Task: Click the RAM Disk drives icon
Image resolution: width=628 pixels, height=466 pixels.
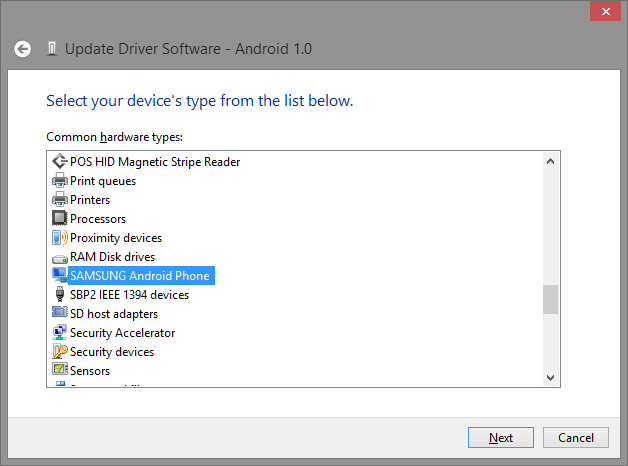Action: (x=59, y=257)
